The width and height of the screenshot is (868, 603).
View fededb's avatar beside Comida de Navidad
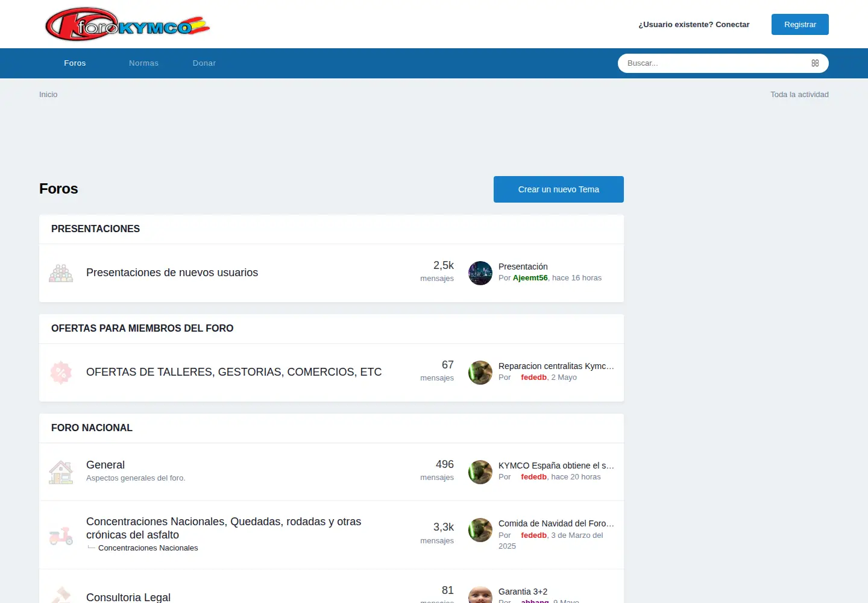pyautogui.click(x=480, y=530)
